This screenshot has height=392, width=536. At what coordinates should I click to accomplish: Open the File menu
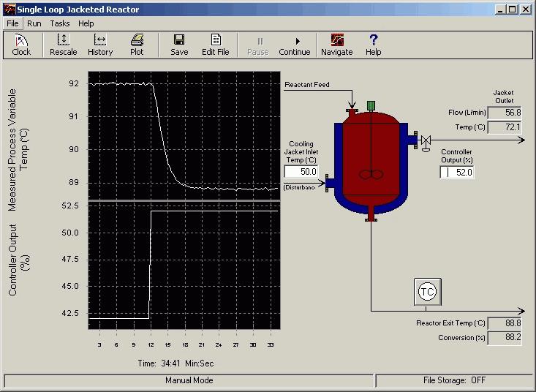click(12, 23)
